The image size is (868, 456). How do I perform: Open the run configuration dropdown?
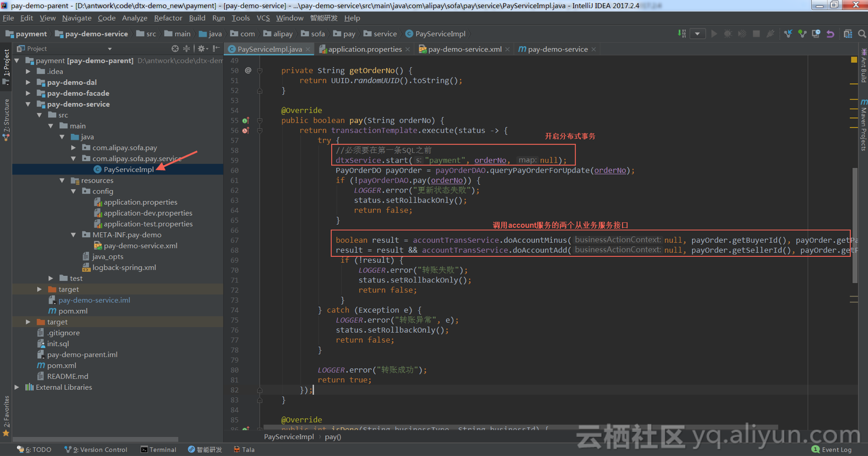point(697,34)
